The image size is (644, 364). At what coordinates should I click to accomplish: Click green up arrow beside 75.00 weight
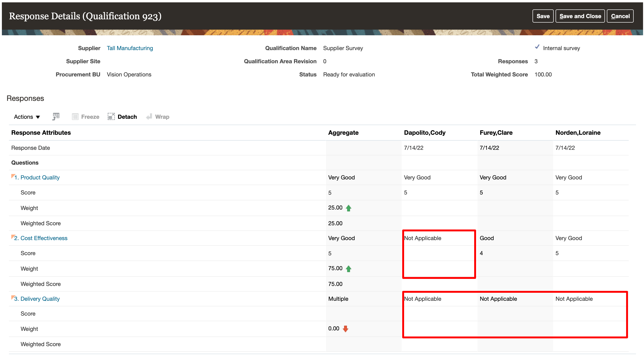coord(349,269)
